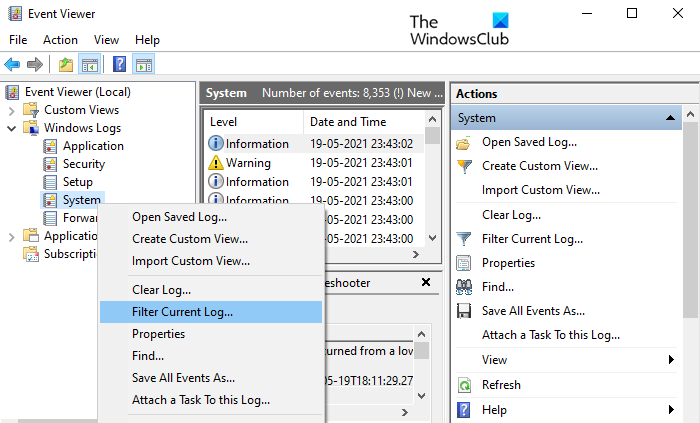This screenshot has height=423, width=700.
Task: Click the Back arrow toolbar icon
Action: pyautogui.click(x=13, y=64)
